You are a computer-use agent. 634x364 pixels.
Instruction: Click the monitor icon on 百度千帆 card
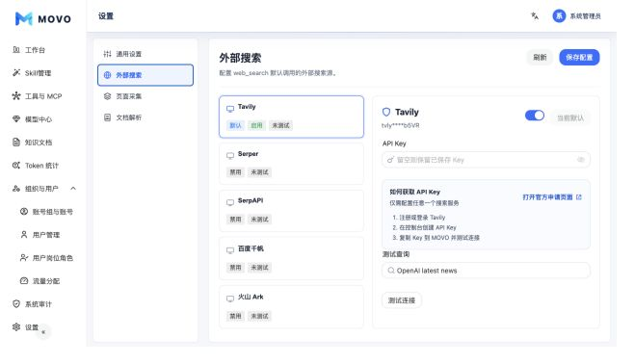point(230,250)
